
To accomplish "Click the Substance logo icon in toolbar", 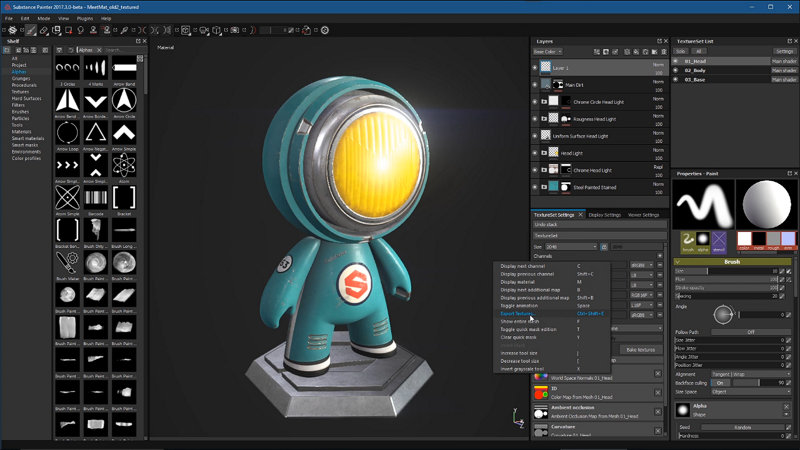I will click(x=12, y=30).
